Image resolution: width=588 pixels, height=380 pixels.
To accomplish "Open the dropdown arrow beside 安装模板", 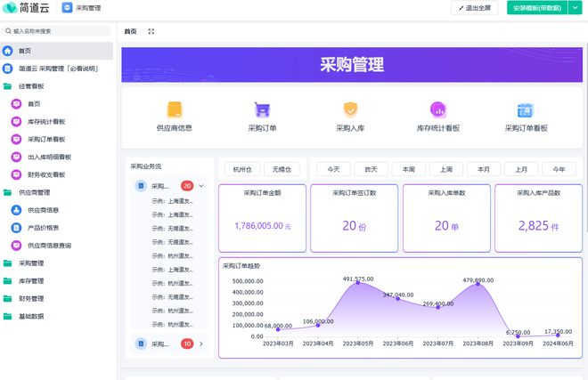I will point(575,8).
